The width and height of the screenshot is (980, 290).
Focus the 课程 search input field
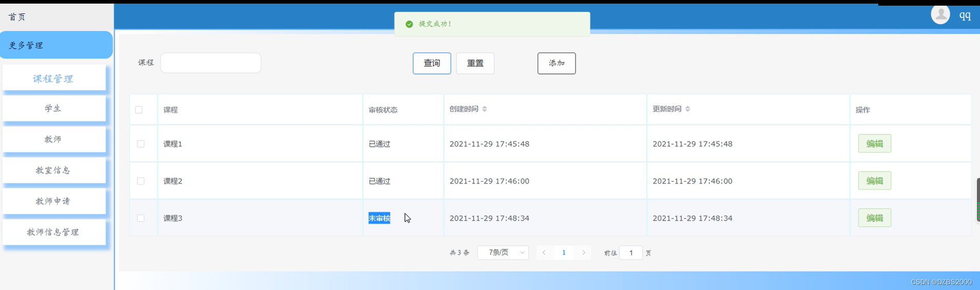tap(211, 63)
